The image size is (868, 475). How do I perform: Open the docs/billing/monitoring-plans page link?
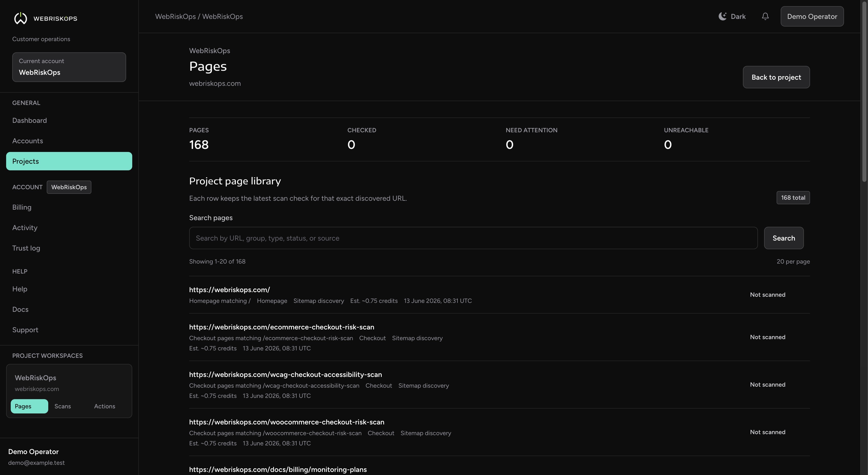tap(278, 470)
